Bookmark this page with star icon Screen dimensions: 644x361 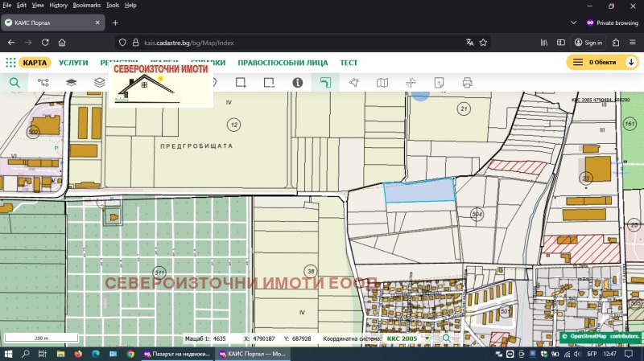484,43
